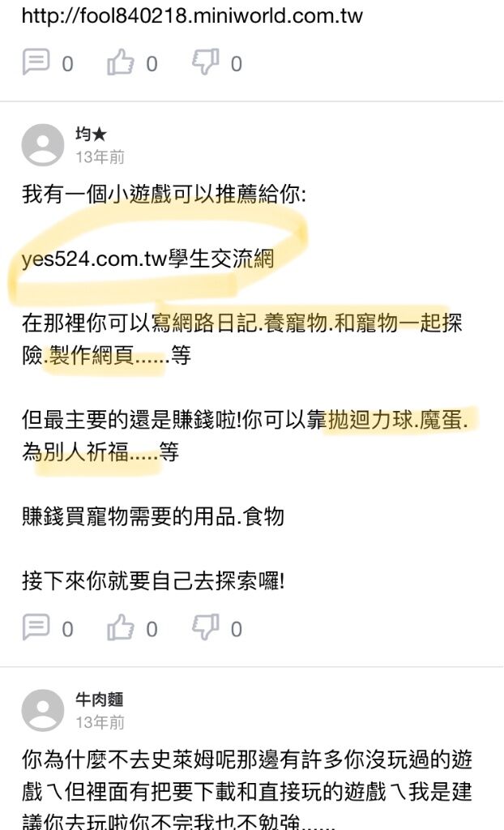Open the avatar of user 均★
504x830 pixels.
tap(43, 145)
